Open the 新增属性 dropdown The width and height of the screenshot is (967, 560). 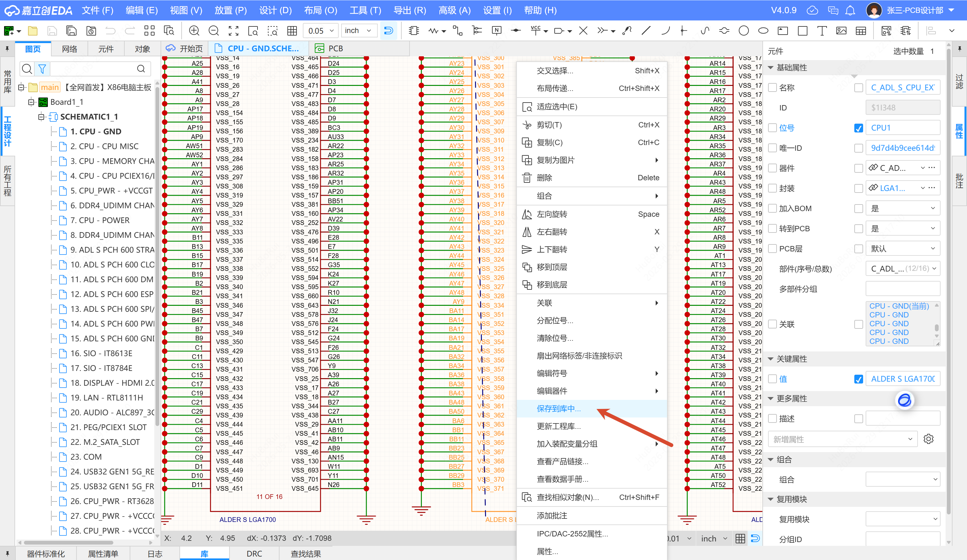842,439
